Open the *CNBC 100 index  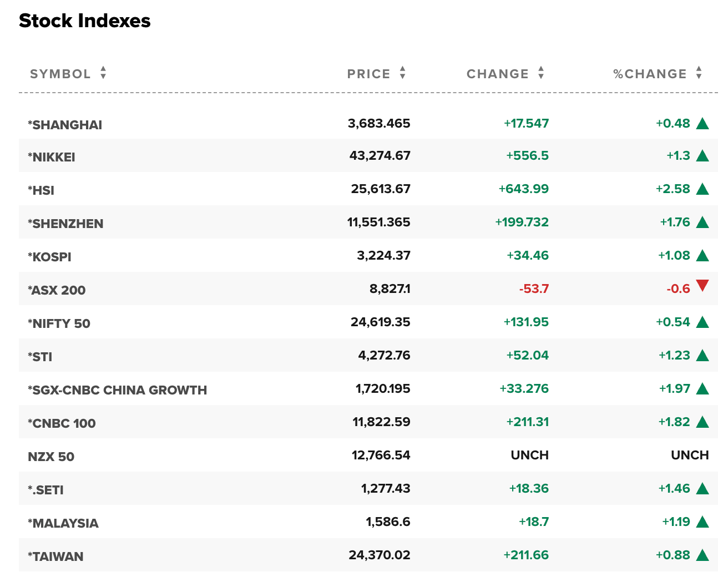click(x=62, y=423)
